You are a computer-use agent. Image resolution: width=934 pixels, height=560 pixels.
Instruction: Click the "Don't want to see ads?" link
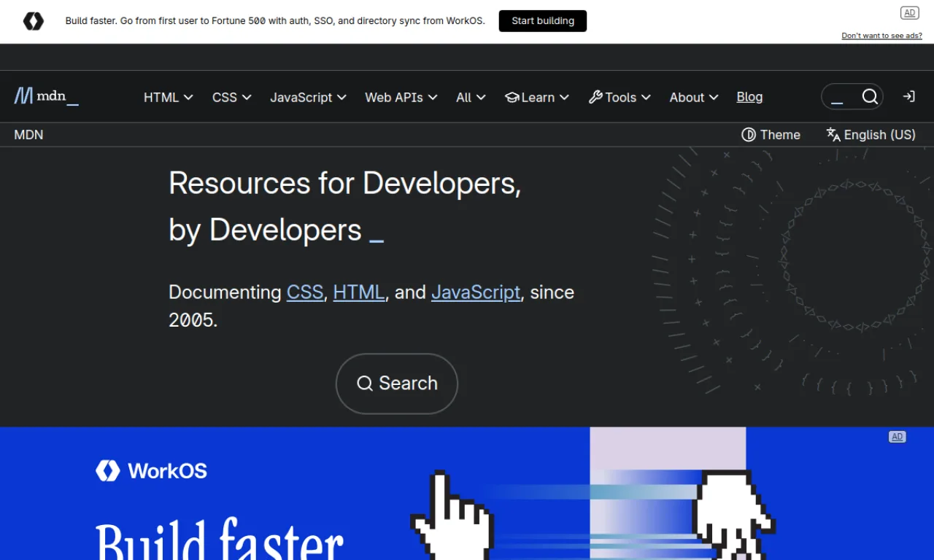pyautogui.click(x=881, y=36)
